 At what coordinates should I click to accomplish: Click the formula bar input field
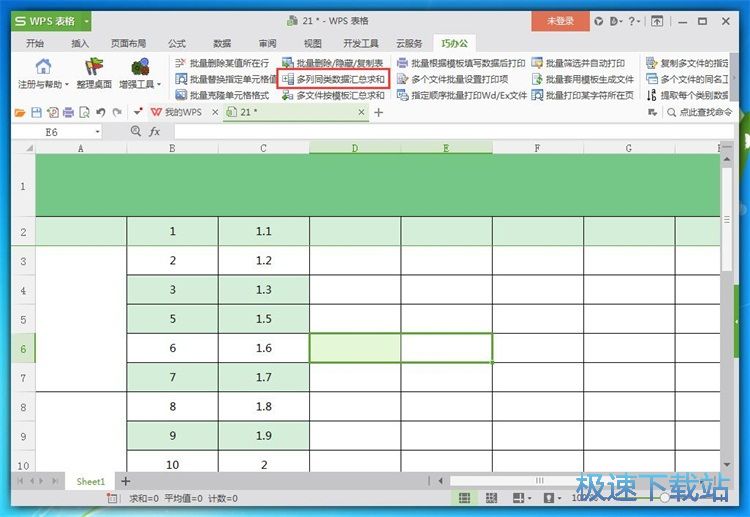coord(453,132)
